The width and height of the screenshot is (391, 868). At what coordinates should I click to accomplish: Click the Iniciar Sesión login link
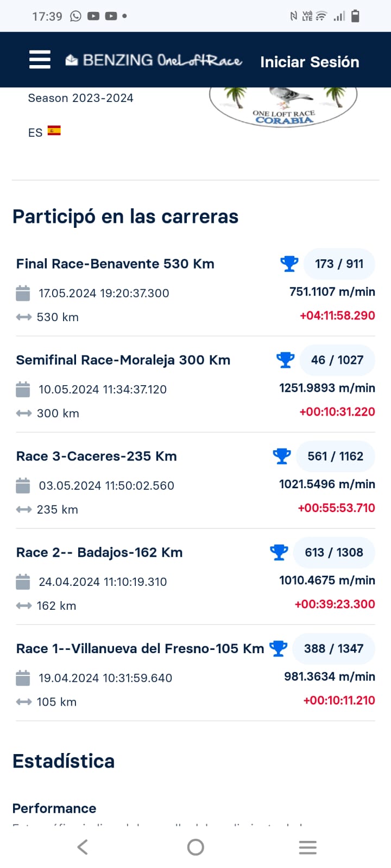pyautogui.click(x=310, y=62)
